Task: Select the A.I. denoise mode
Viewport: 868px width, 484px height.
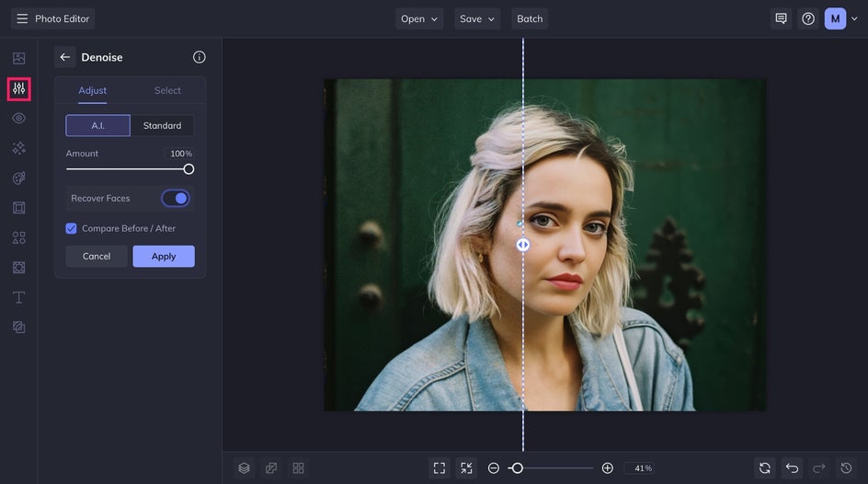Action: 98,126
